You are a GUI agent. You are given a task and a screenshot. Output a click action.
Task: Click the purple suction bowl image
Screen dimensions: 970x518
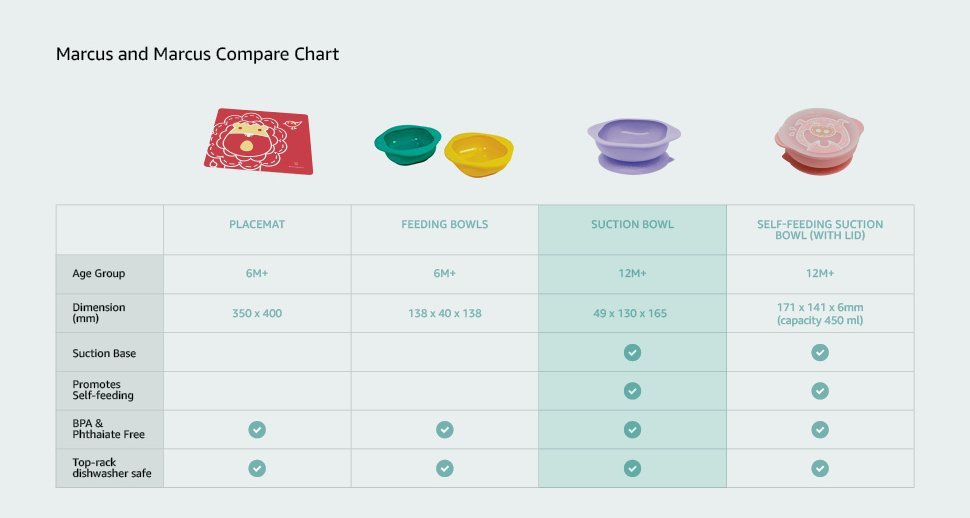tap(632, 145)
